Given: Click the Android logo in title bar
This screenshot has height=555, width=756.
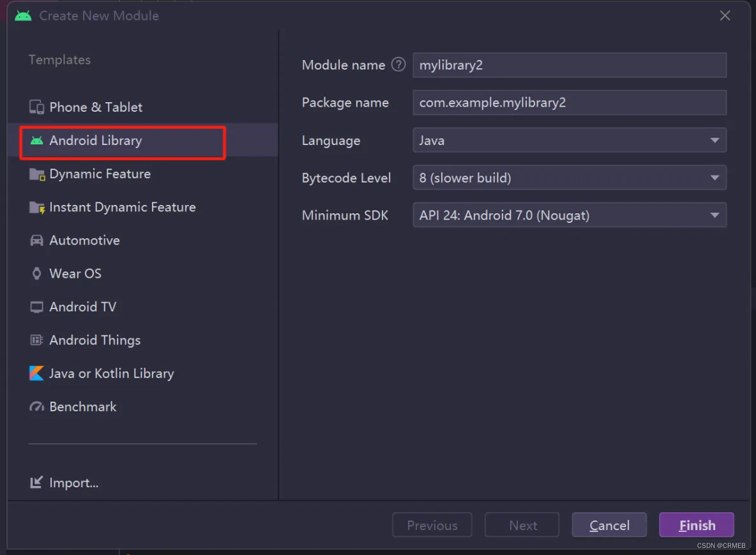Looking at the screenshot, I should point(22,15).
